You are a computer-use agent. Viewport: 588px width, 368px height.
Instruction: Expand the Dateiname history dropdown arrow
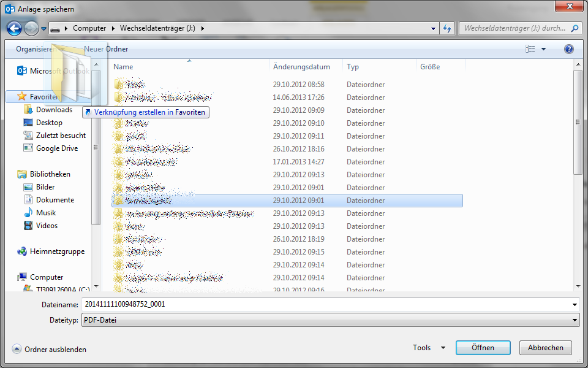[574, 304]
